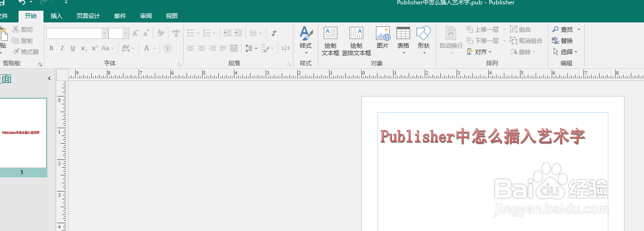The height and width of the screenshot is (231, 644).
Task: Click the distributed alignment icon
Action: [234, 48]
